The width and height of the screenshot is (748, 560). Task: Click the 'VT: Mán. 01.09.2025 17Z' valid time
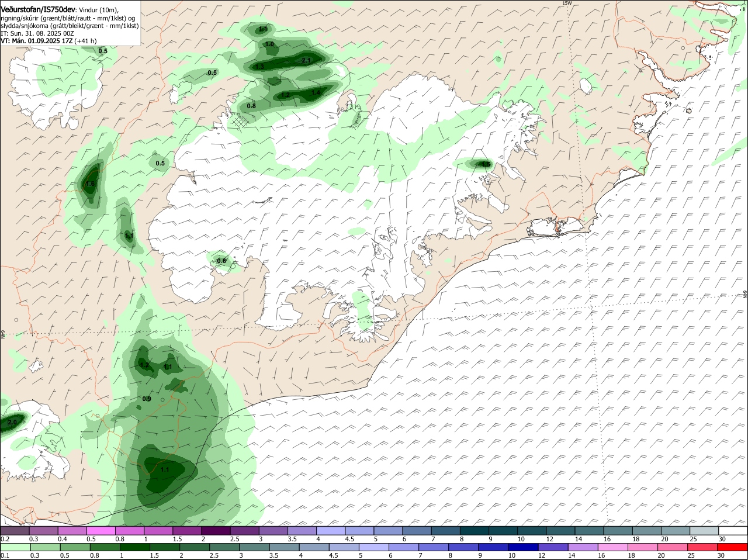(36, 41)
